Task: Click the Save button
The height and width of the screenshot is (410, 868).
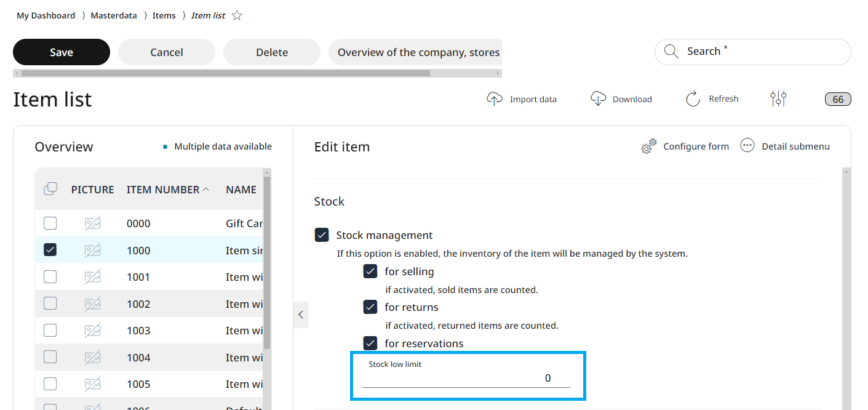Action: [62, 52]
